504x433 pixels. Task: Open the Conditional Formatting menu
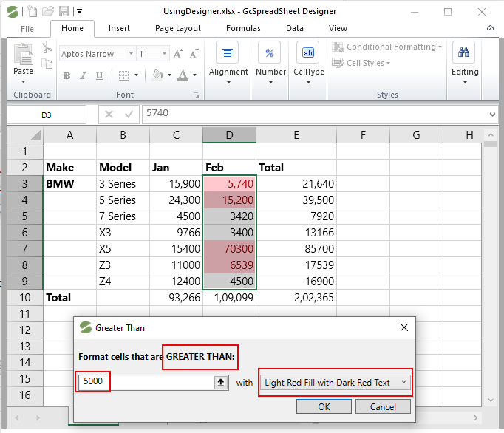[x=387, y=47]
